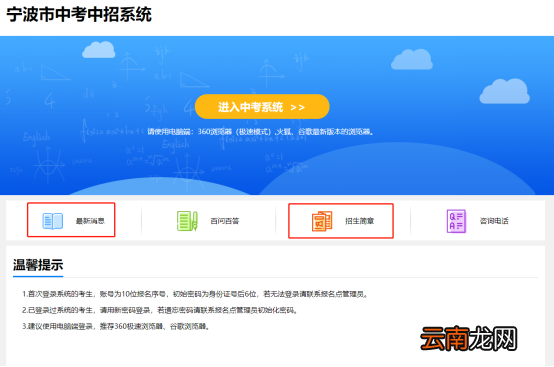
Task: Open the 最新消息 book icon
Action: coord(53,221)
